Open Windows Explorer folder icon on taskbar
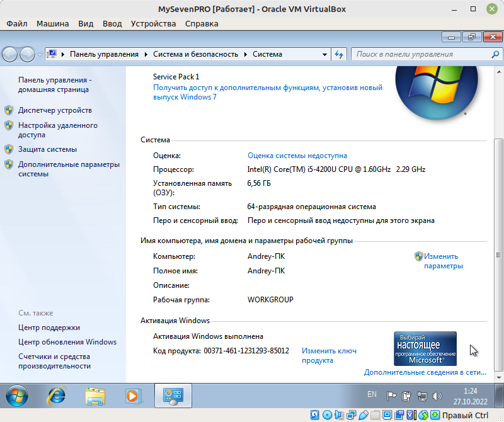Viewport: 504px width, 422px height. [95, 396]
